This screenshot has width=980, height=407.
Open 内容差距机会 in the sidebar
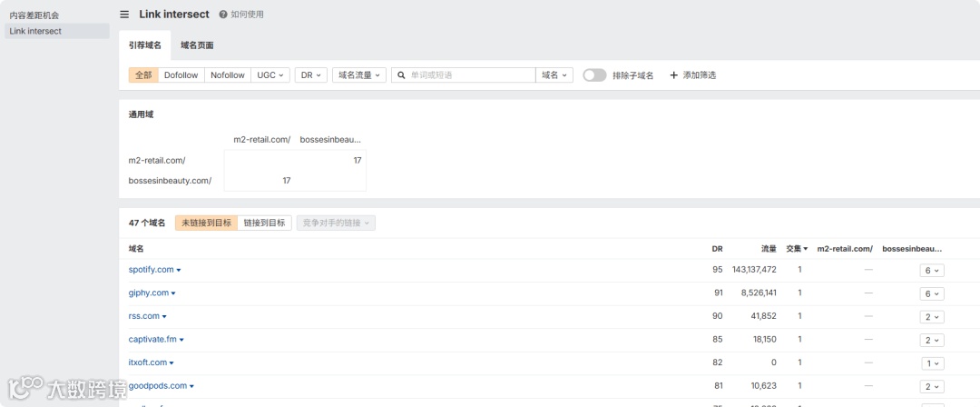(34, 15)
